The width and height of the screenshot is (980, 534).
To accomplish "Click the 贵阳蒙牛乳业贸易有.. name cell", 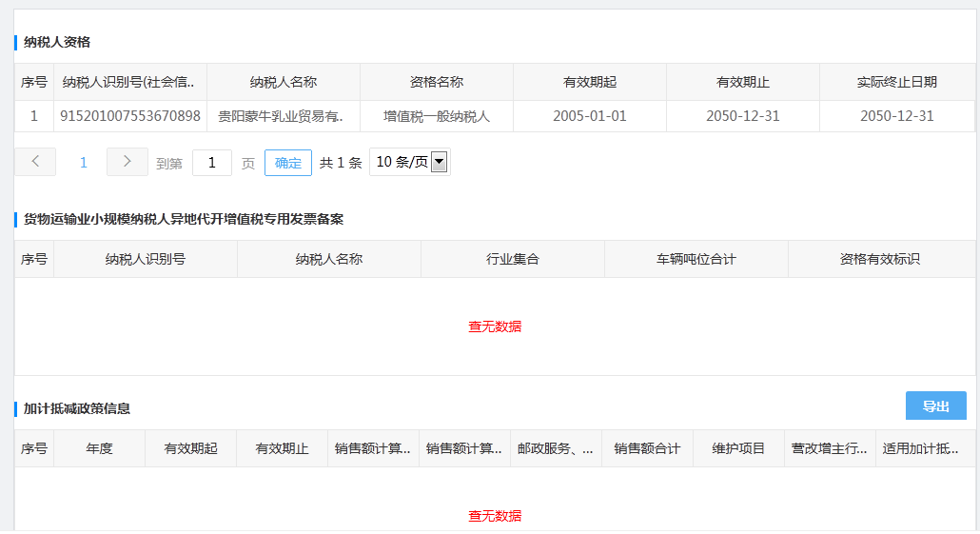I will pos(284,116).
